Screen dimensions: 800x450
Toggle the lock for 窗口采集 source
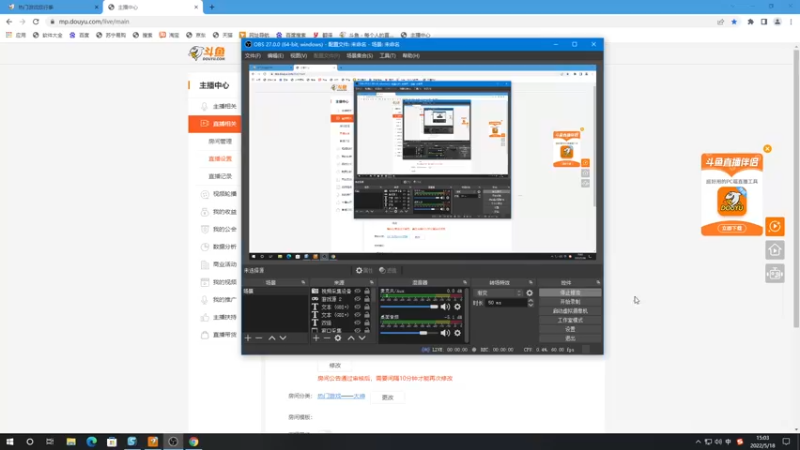coord(367,331)
